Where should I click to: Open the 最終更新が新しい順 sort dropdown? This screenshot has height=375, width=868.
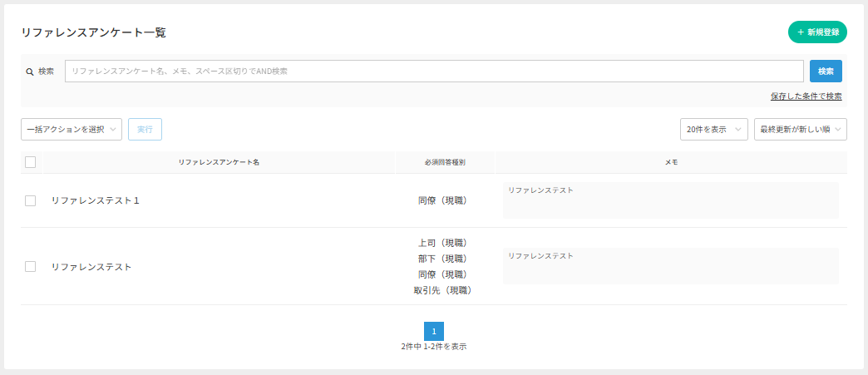click(x=800, y=130)
